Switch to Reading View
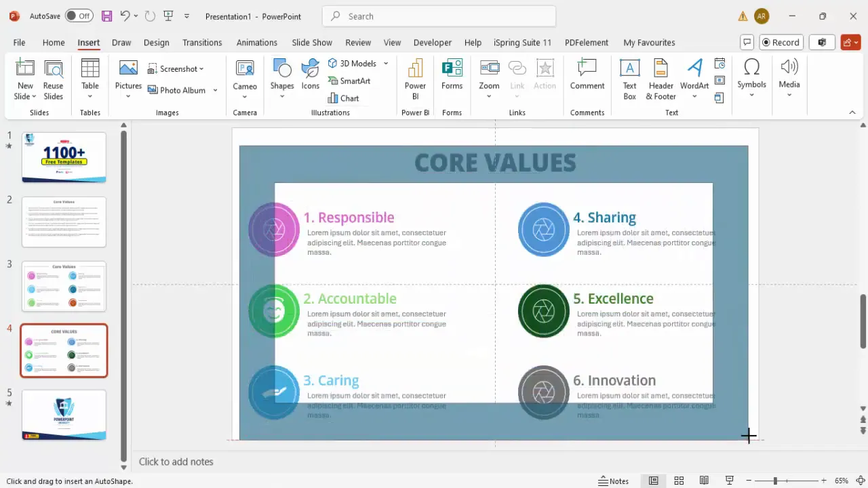This screenshot has width=868, height=488. tap(704, 481)
